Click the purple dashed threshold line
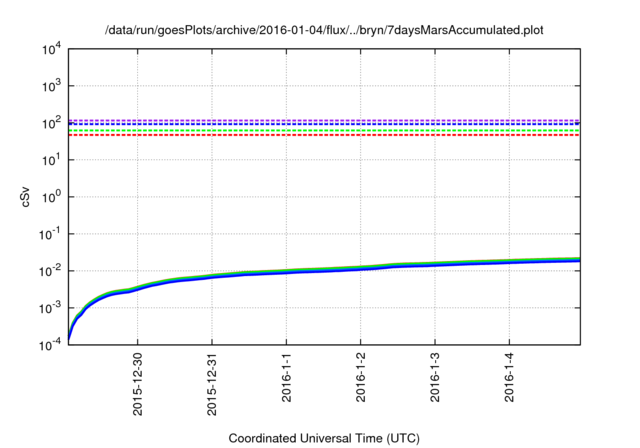Viewport: 640px width, 448px height. coord(324,120)
